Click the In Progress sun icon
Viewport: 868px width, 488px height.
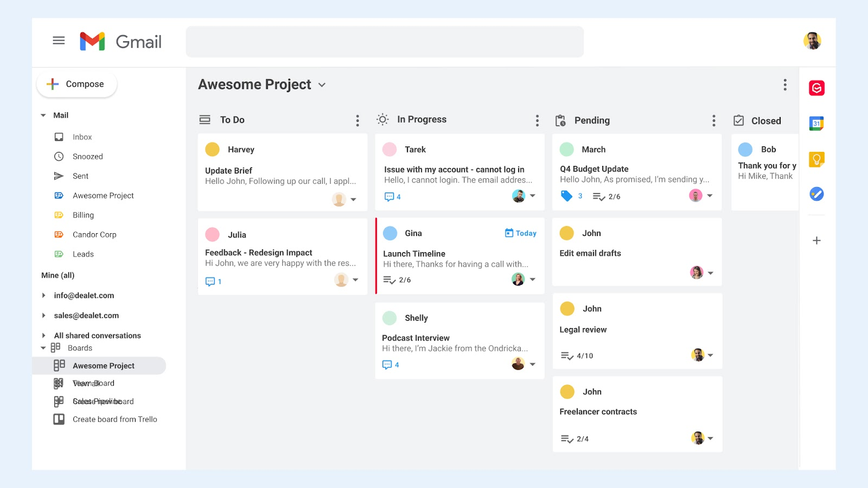pyautogui.click(x=382, y=119)
